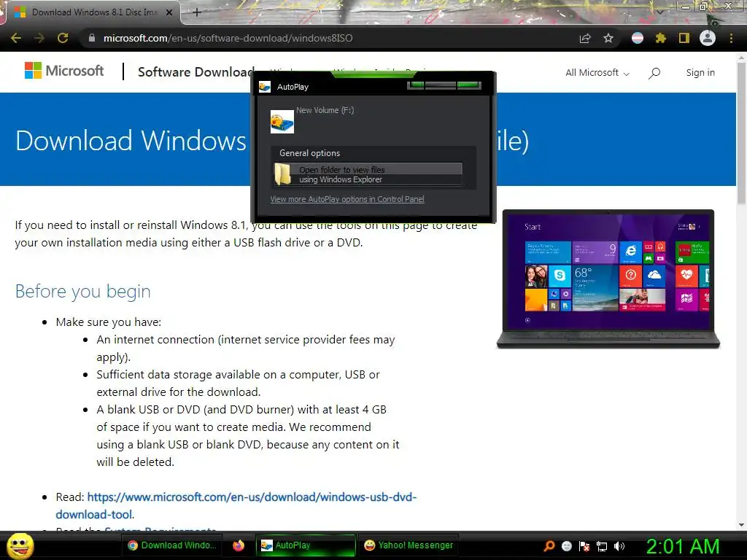Click the AutoPlay window title icon
Image resolution: width=747 pixels, height=560 pixels.
point(265,87)
